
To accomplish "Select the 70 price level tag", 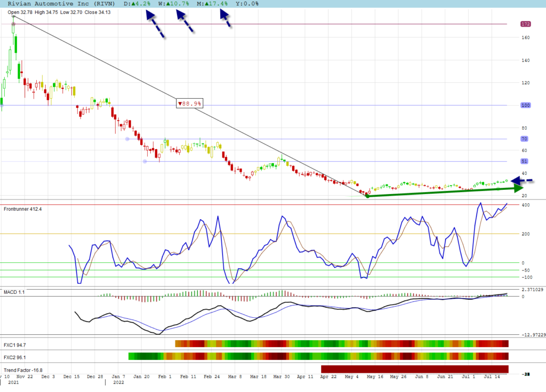I will click(x=525, y=139).
